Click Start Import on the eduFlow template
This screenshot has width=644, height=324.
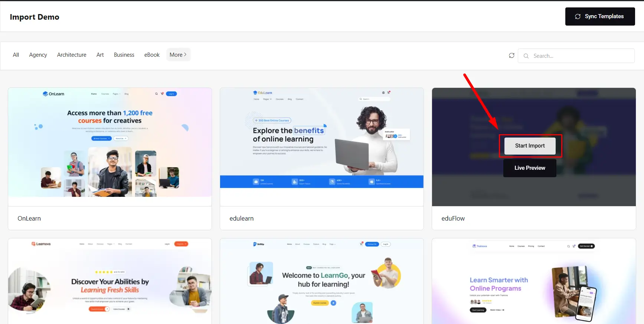(x=530, y=146)
